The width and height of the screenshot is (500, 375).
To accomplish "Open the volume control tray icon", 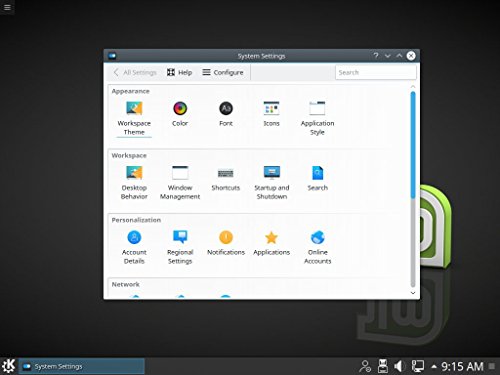I will 399,366.
